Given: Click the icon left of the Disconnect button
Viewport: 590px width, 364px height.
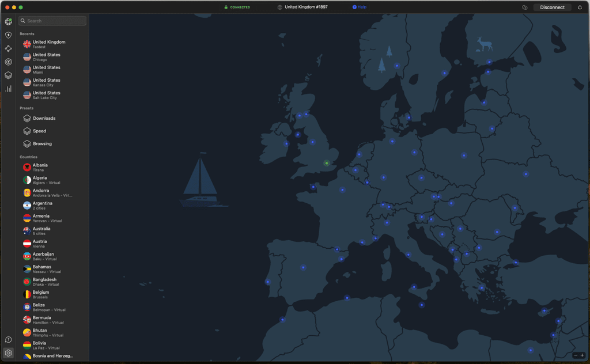Looking at the screenshot, I should click(524, 7).
